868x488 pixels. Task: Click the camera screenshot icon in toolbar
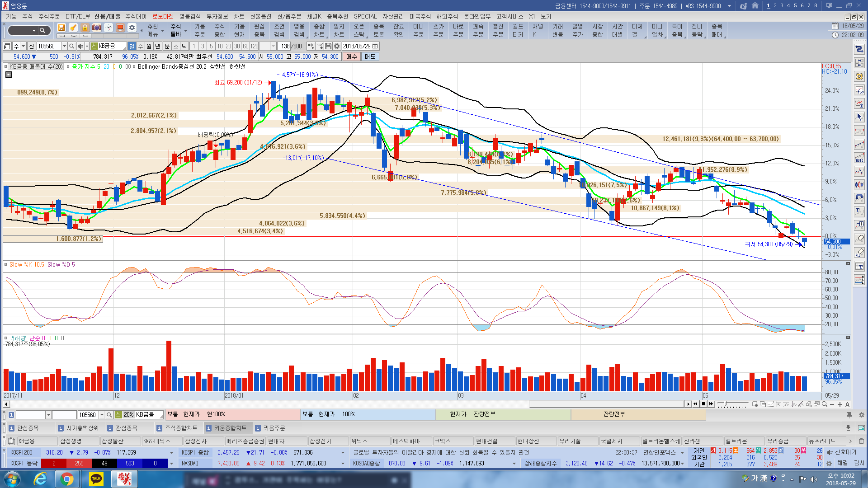pos(96,28)
